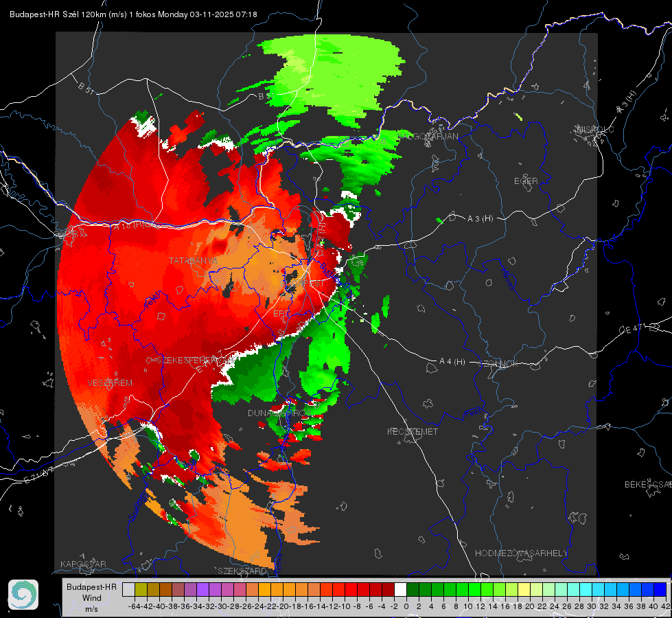Screen dimensions: 672x618
Task: Click the legend value label '-10'
Action: coord(345,606)
